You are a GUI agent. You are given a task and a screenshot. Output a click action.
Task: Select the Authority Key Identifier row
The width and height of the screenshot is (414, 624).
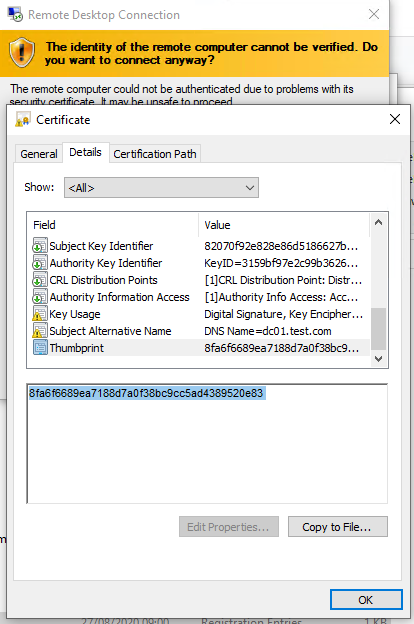(x=199, y=263)
